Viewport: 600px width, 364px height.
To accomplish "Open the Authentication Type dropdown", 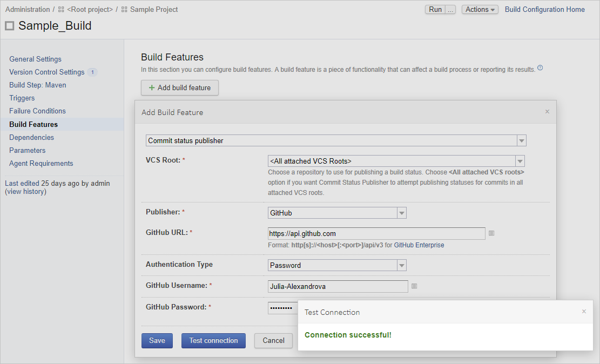I will click(402, 265).
